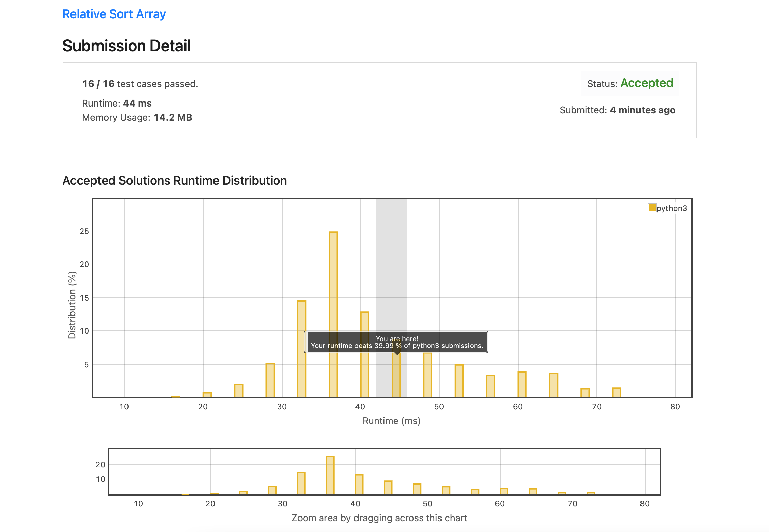Image resolution: width=769 pixels, height=532 pixels.
Task: Click the python3 legend color swatch
Action: (x=652, y=208)
